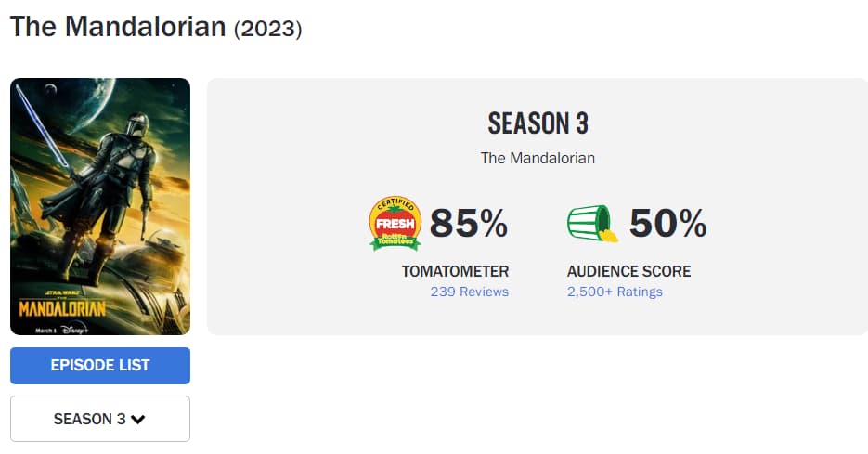The width and height of the screenshot is (868, 454).
Task: Click the Mandalorian title logo on poster
Action: pyautogui.click(x=62, y=308)
